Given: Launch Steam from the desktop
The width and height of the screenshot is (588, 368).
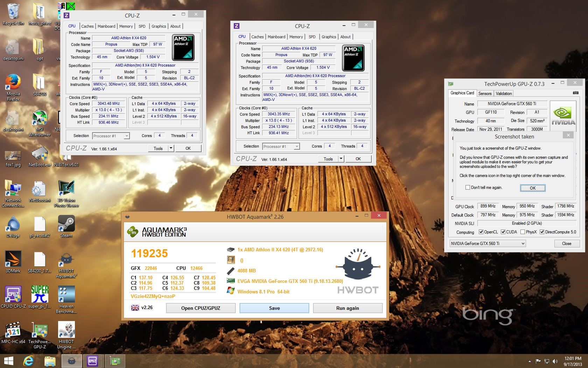Looking at the screenshot, I should click(x=66, y=227).
